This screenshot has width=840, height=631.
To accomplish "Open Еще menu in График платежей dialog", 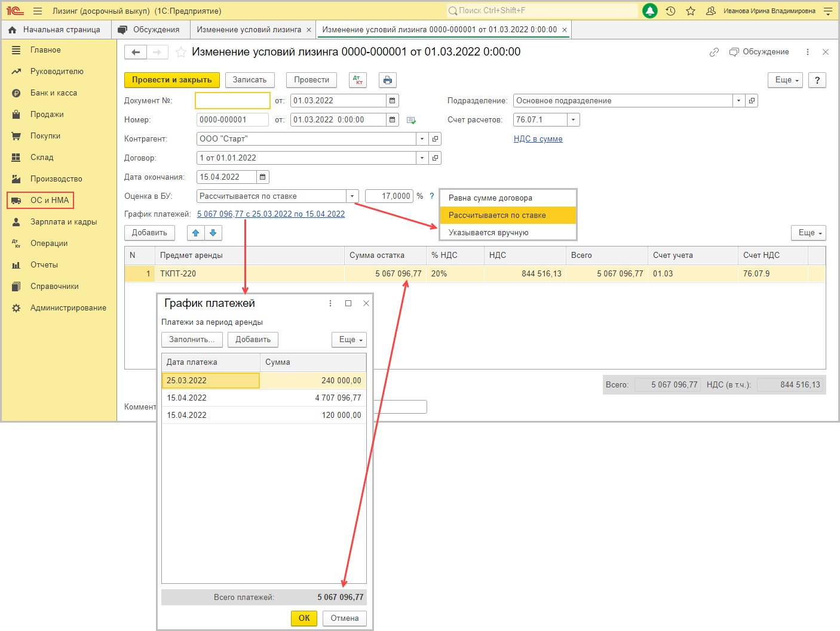I will click(x=349, y=340).
